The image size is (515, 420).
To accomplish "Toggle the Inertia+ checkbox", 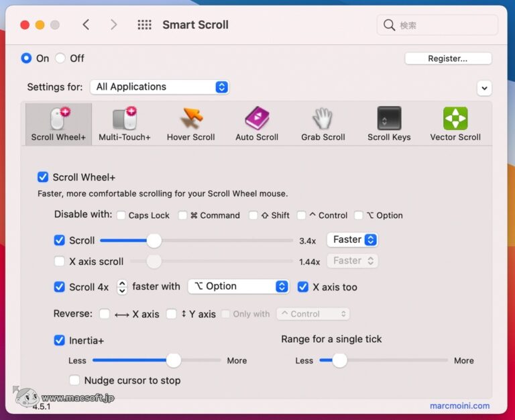I will click(60, 340).
